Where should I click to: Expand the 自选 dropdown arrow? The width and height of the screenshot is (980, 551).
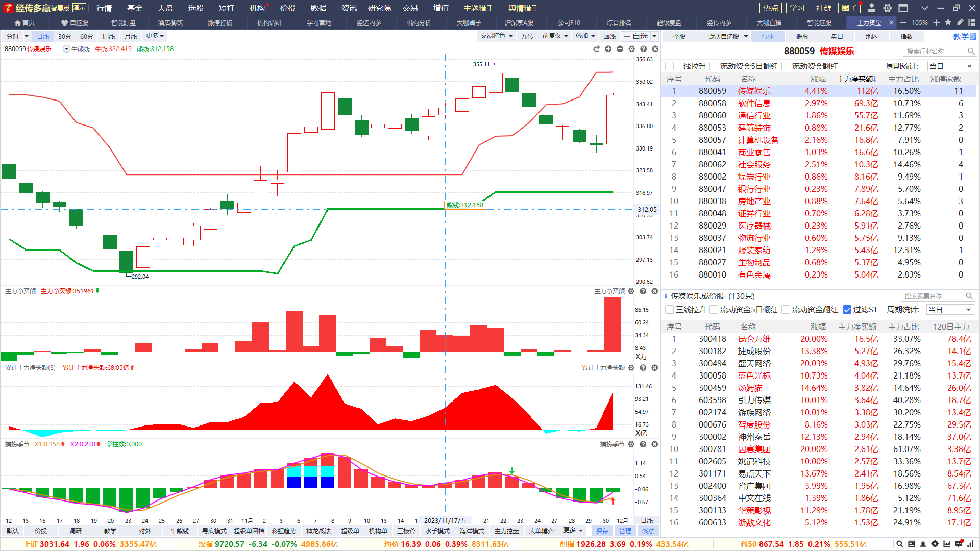click(654, 36)
